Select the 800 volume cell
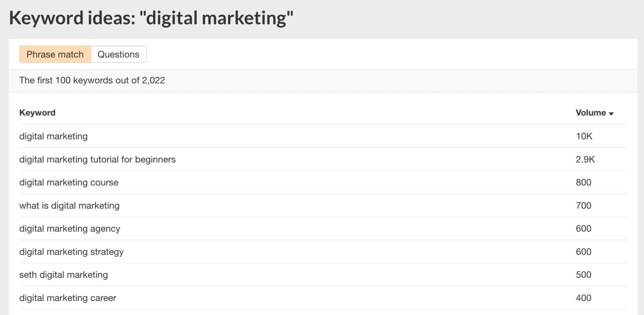 click(583, 182)
